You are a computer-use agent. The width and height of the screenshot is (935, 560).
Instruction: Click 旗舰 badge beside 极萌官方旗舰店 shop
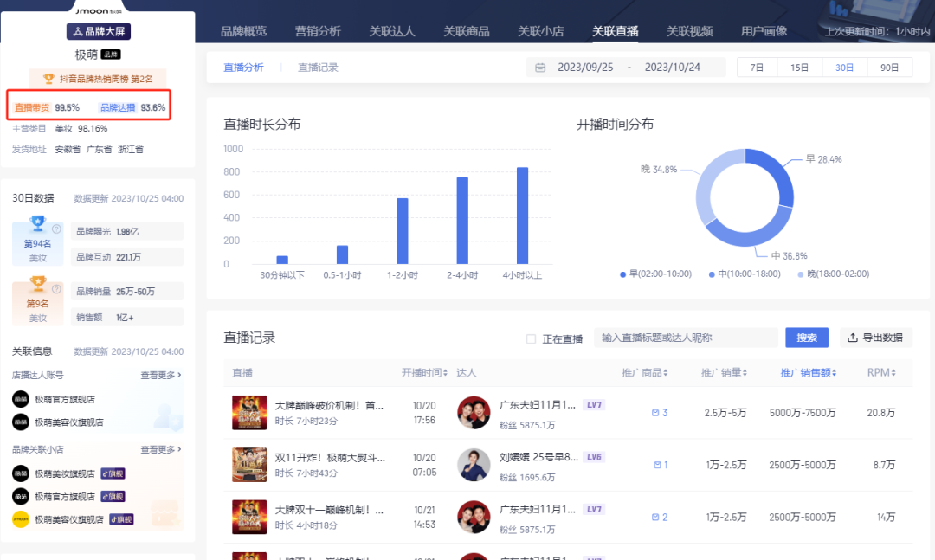113,496
